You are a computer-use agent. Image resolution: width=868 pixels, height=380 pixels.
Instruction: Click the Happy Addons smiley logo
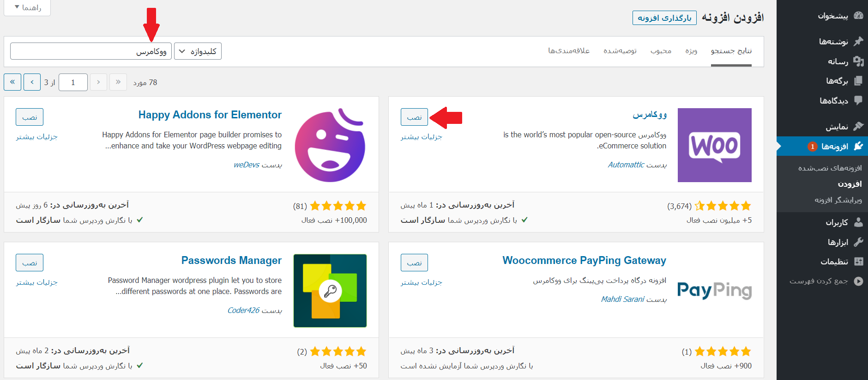[x=330, y=145]
